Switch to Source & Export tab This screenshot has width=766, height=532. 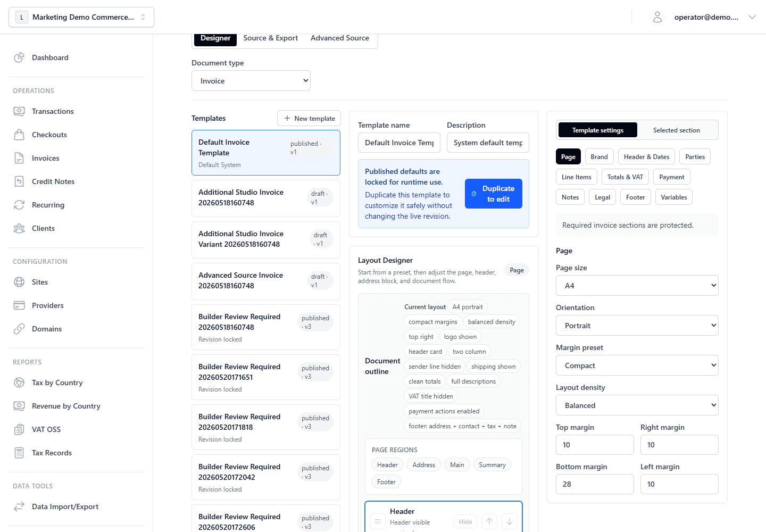(x=270, y=38)
